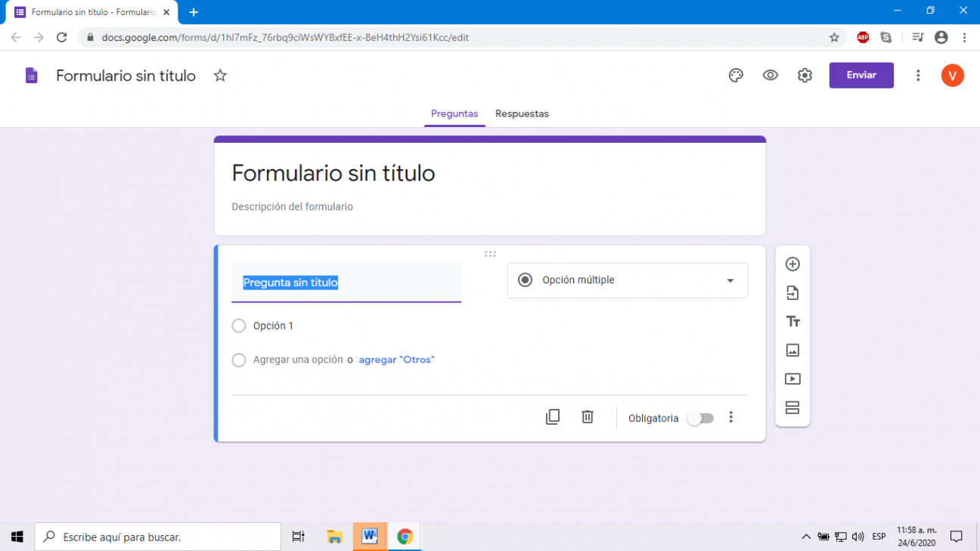Open Chrome media control icon
The height and width of the screenshot is (551, 980).
pyautogui.click(x=918, y=37)
